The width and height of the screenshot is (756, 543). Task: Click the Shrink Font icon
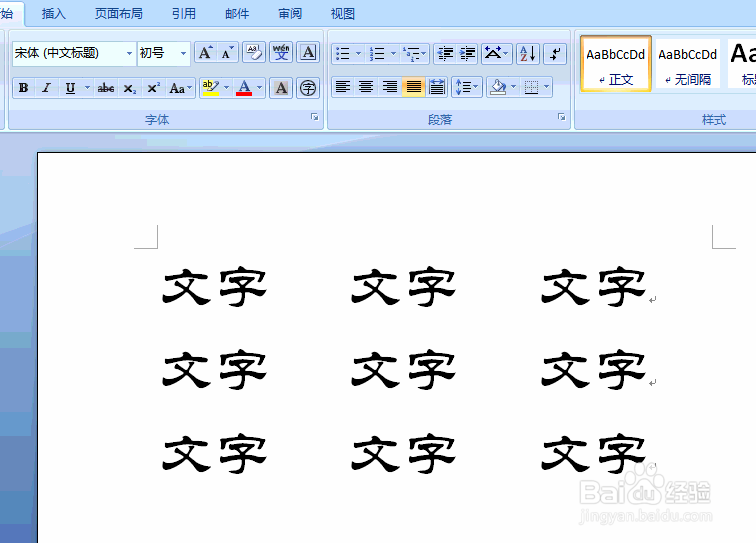[x=227, y=53]
